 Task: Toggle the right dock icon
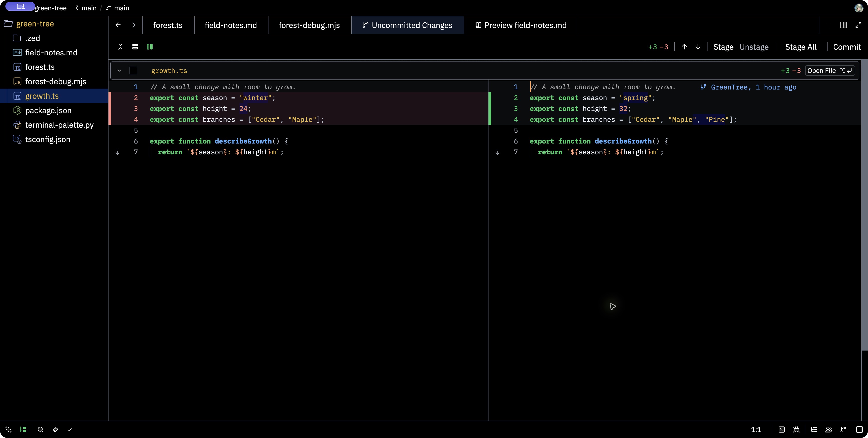(860, 430)
